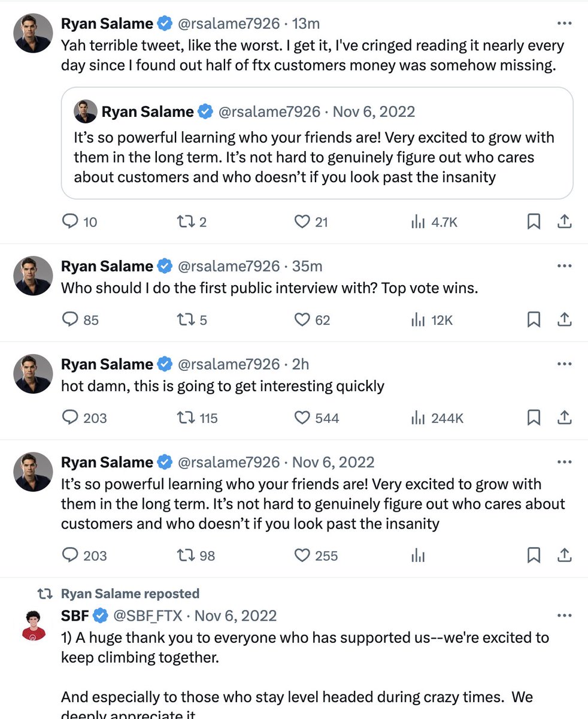Open more options on the 35m tweet

pos(564,266)
